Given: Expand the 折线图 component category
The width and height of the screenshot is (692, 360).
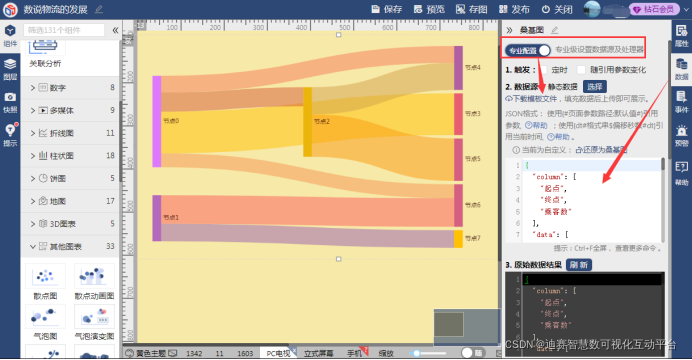Looking at the screenshot, I should pos(71,133).
